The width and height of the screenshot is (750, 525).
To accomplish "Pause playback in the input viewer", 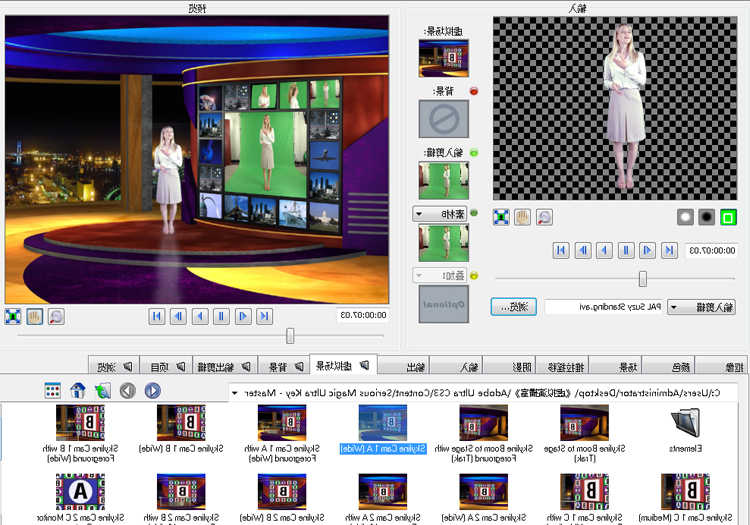I will click(x=625, y=250).
